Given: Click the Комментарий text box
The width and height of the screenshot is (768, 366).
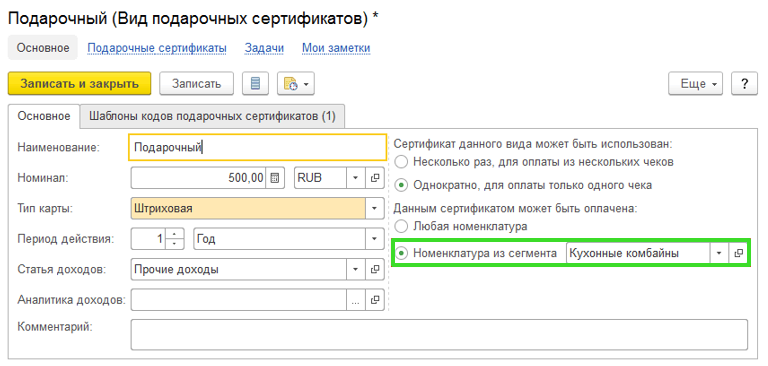Looking at the screenshot, I should click(x=439, y=335).
